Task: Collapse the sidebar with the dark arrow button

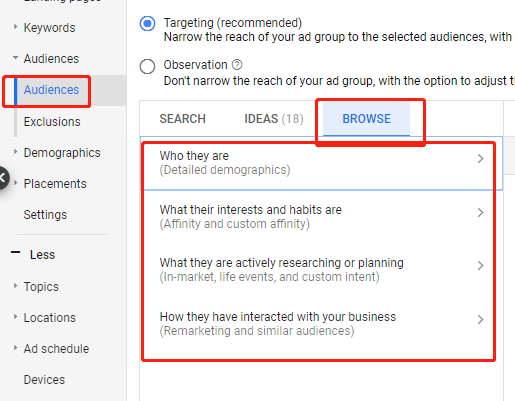Action: [3, 178]
